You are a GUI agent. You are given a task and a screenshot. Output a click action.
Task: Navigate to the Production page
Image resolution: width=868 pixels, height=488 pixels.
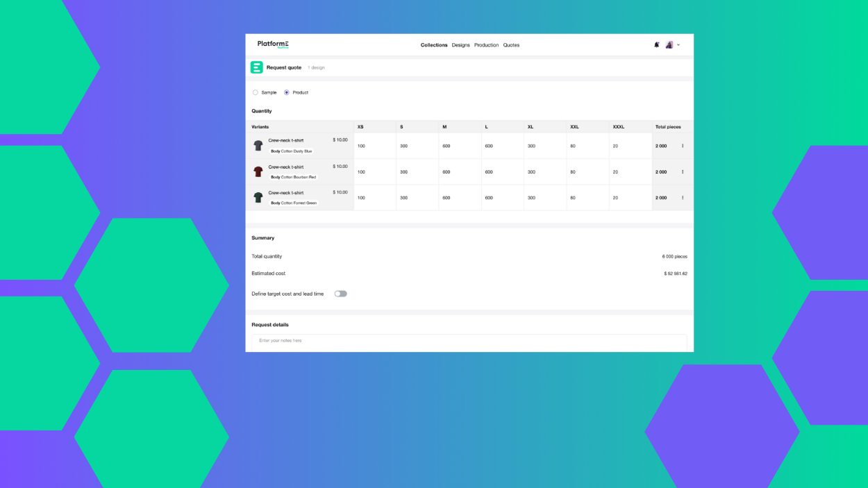pos(486,45)
